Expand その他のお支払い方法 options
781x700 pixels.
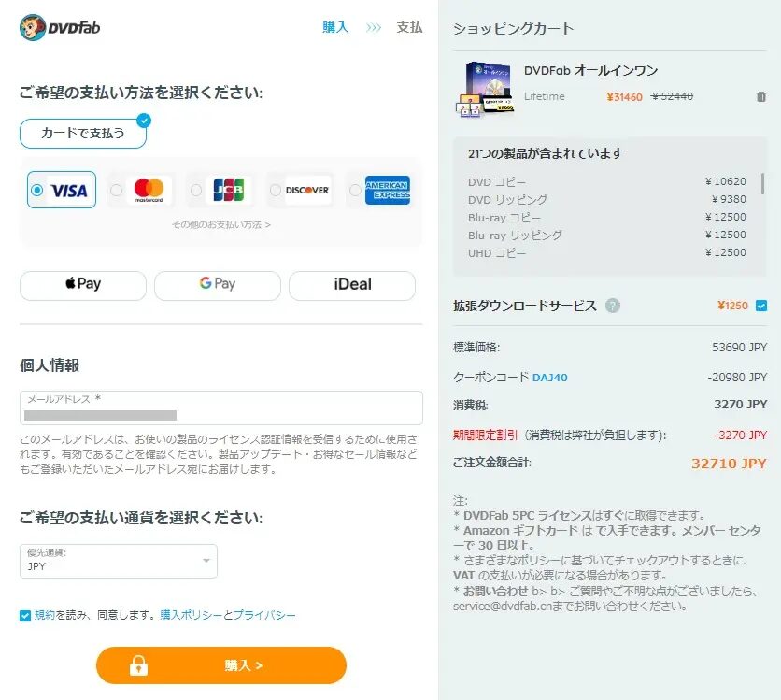point(220,224)
